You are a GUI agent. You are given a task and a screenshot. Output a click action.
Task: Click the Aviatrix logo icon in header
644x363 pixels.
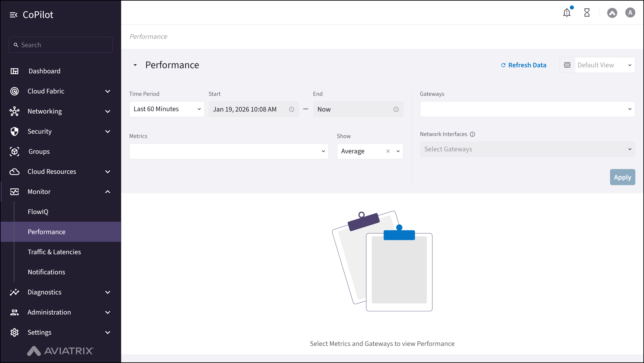pyautogui.click(x=612, y=13)
